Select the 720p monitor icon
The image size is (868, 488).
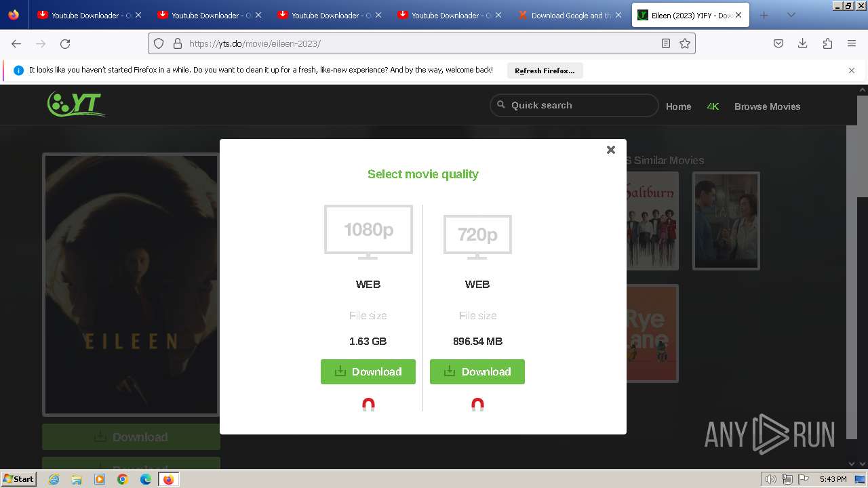[477, 237]
